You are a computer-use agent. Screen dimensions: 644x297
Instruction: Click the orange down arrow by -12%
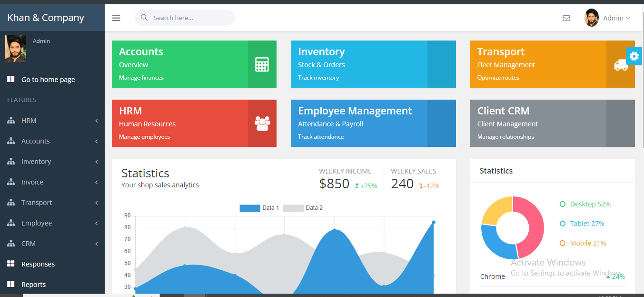click(x=421, y=186)
